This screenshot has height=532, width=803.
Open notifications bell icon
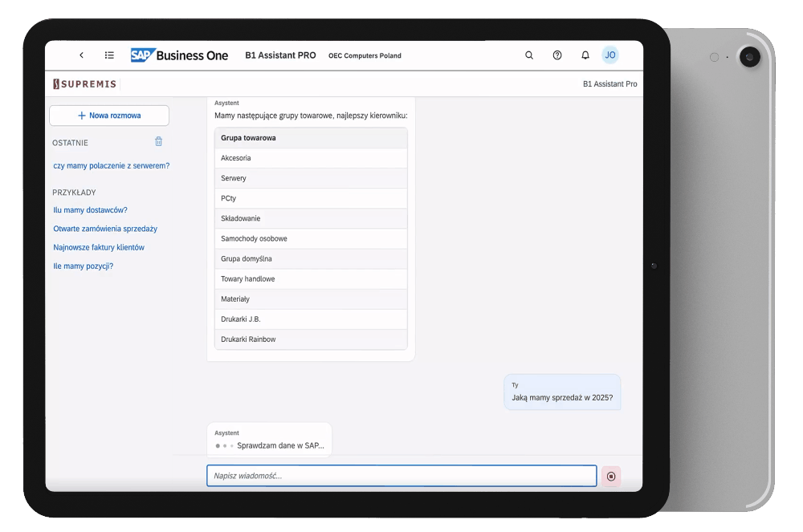585,55
